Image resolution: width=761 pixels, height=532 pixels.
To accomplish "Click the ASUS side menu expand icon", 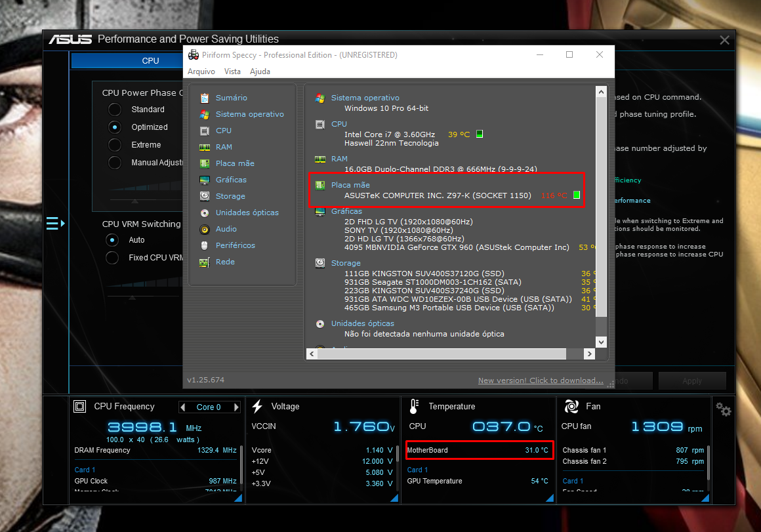I will point(55,223).
